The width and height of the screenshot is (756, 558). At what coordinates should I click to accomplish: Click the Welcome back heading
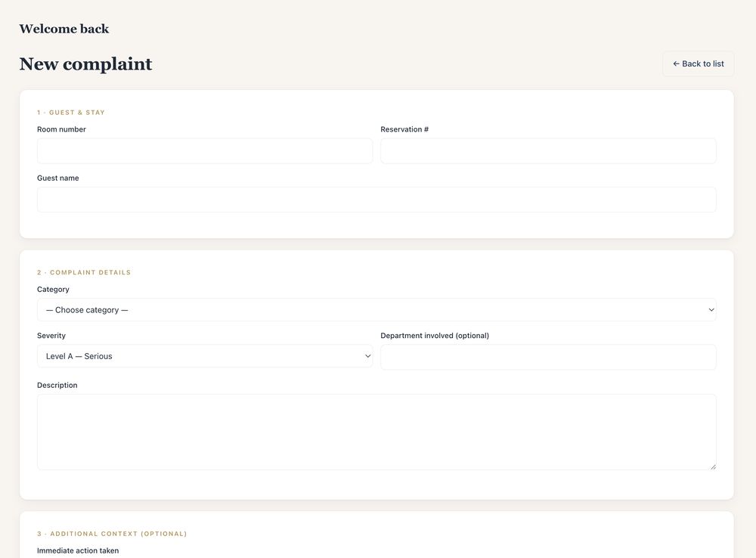(x=64, y=29)
